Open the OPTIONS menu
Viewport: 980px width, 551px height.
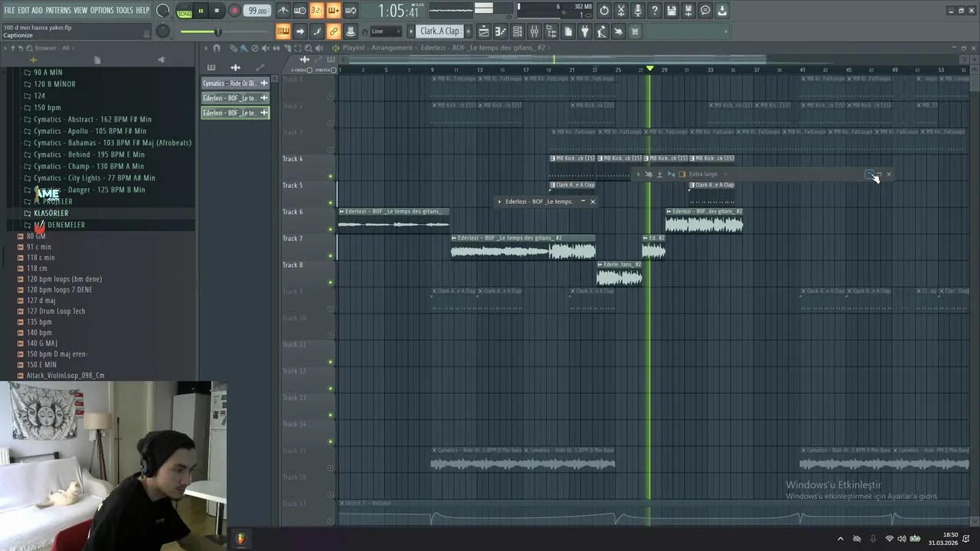[102, 10]
